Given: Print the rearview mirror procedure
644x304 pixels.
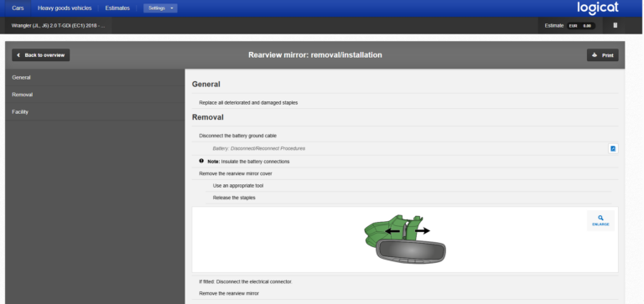Looking at the screenshot, I should click(603, 55).
